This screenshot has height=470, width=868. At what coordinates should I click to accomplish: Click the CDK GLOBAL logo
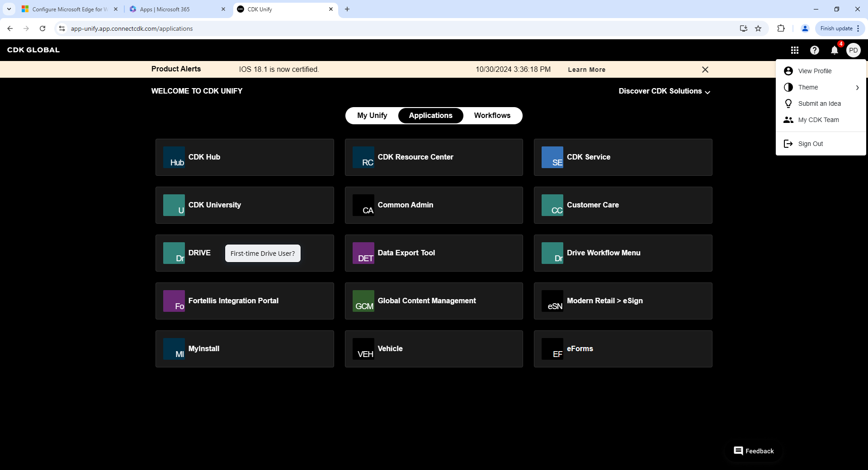pyautogui.click(x=33, y=50)
